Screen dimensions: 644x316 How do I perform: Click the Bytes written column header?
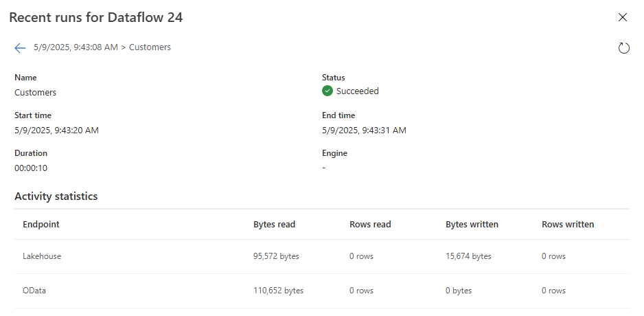point(472,225)
